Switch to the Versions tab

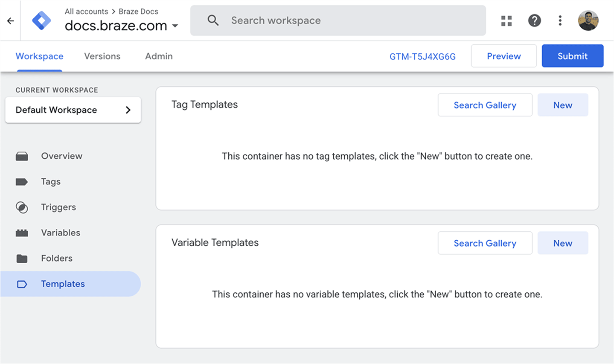coord(102,56)
